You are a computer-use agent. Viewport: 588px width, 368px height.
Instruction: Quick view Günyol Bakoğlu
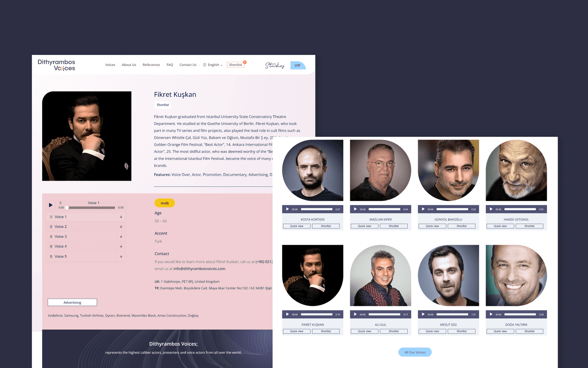pos(433,226)
